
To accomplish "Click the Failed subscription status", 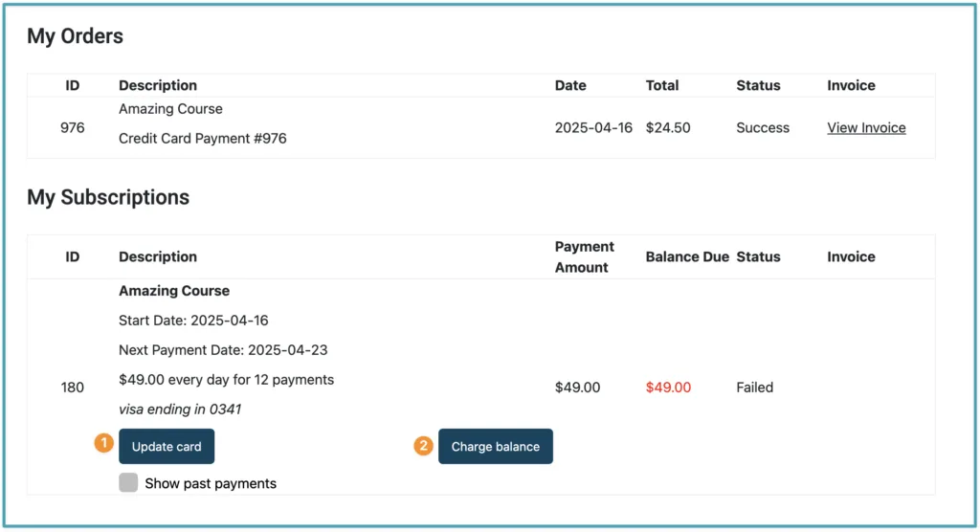I will click(x=754, y=388).
